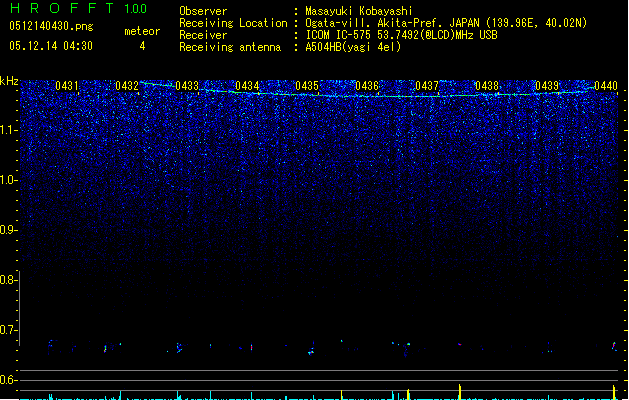
Task: Select the file name 0512140430.png
Action: click(x=51, y=26)
